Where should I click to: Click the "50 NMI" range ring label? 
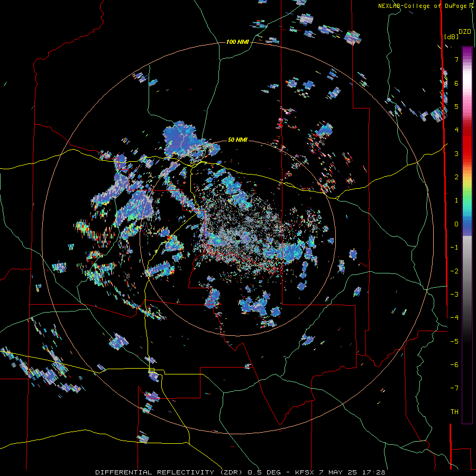coord(237,140)
